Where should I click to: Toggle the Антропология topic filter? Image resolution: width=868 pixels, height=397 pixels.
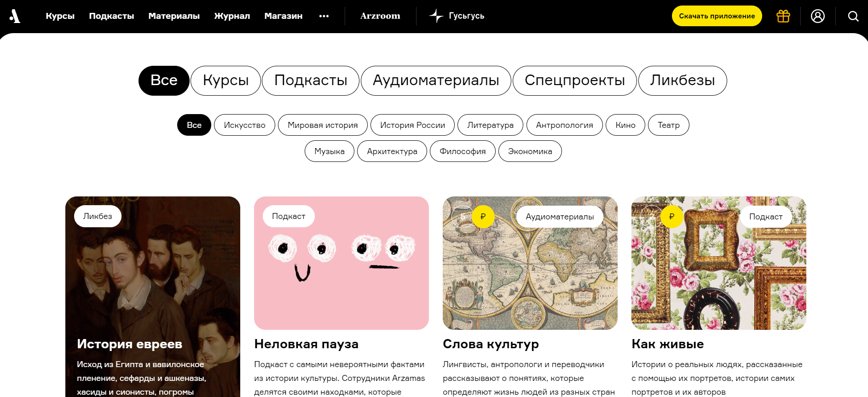click(x=564, y=125)
